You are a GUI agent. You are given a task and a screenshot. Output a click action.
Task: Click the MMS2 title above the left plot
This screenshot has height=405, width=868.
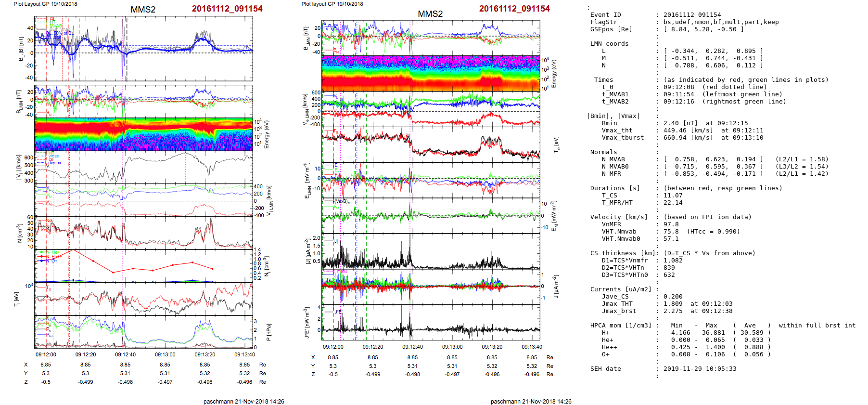(x=143, y=10)
